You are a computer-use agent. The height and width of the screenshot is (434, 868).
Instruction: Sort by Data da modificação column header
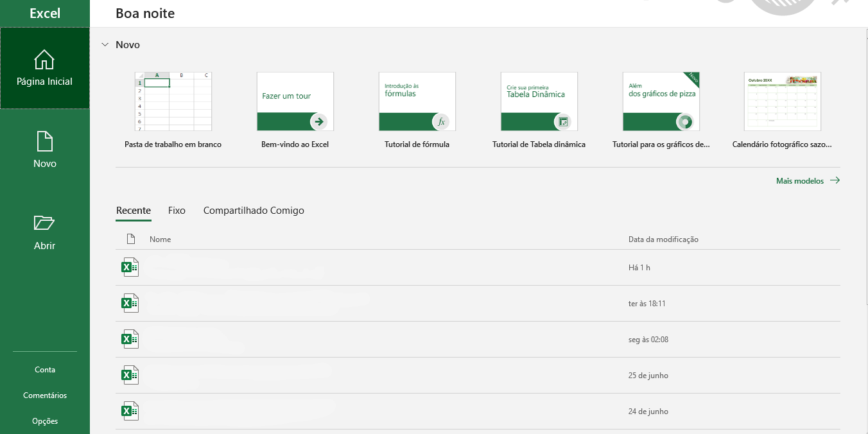click(x=663, y=239)
